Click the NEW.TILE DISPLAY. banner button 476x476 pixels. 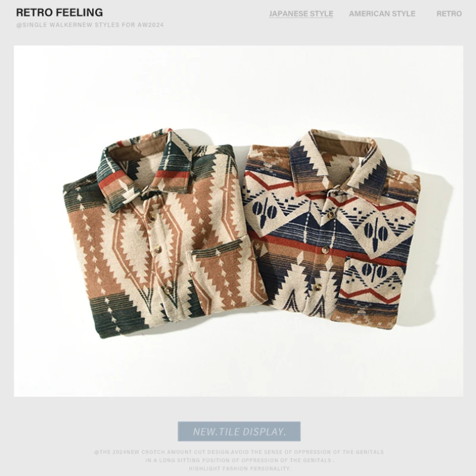(239, 431)
